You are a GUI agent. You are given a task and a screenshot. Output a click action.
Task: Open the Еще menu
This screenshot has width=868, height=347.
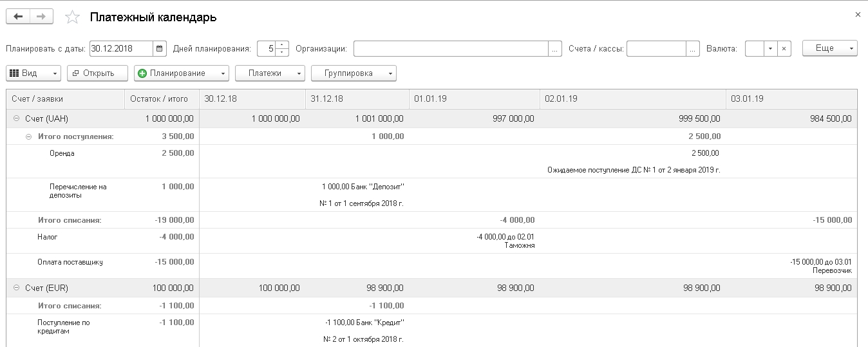830,48
